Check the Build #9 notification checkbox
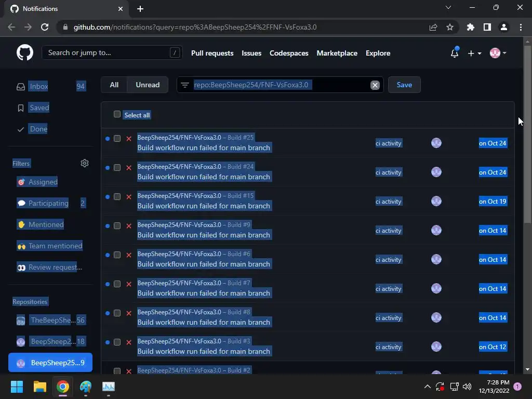The width and height of the screenshot is (532, 399). pyautogui.click(x=117, y=226)
